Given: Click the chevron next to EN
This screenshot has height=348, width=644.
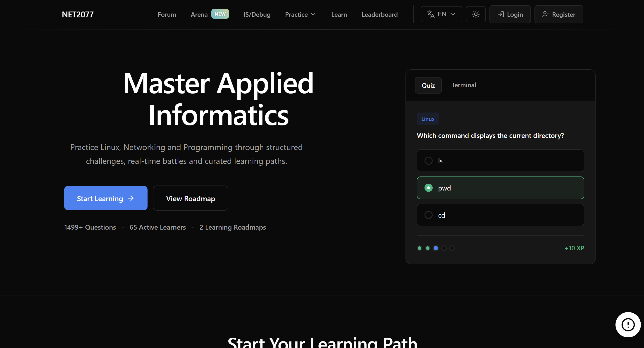Looking at the screenshot, I should pos(453,14).
